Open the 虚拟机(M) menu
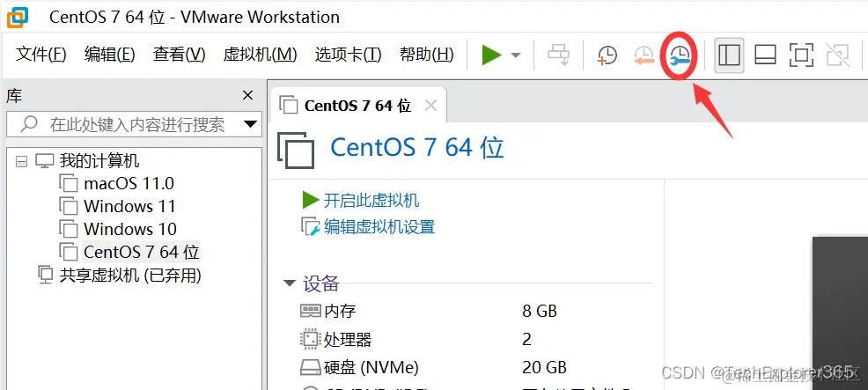 tap(261, 55)
